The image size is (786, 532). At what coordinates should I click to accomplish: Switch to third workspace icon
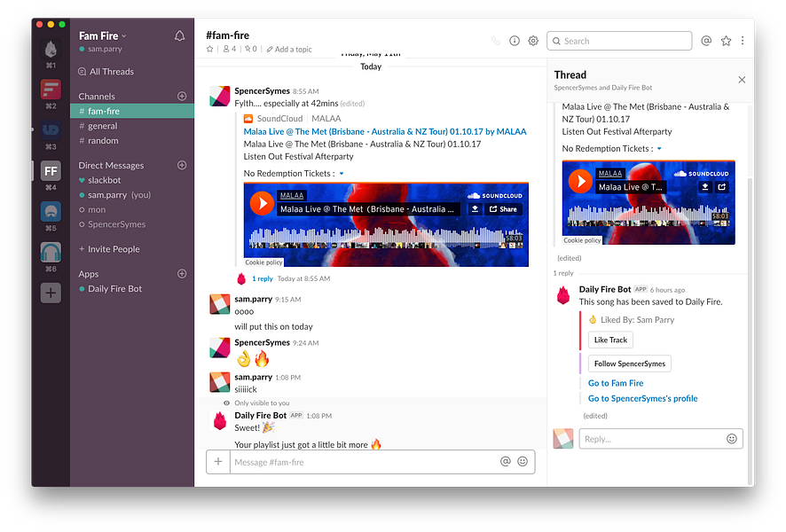[x=51, y=130]
